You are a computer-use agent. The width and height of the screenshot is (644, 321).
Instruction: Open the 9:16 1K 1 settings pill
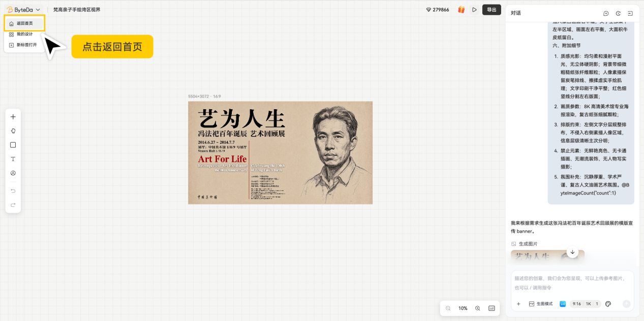click(x=585, y=304)
